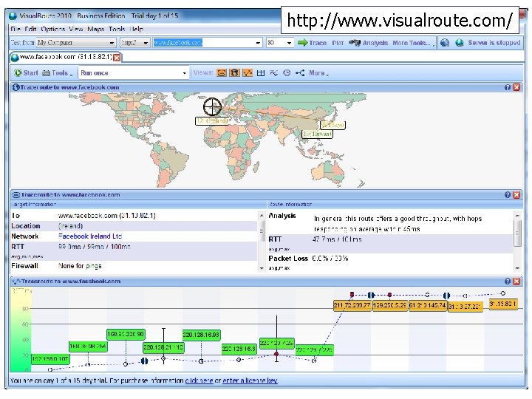Viewport: 532px width, 399px height.
Task: Click the hop node below 192.168.0.107 label
Action: 50,369
